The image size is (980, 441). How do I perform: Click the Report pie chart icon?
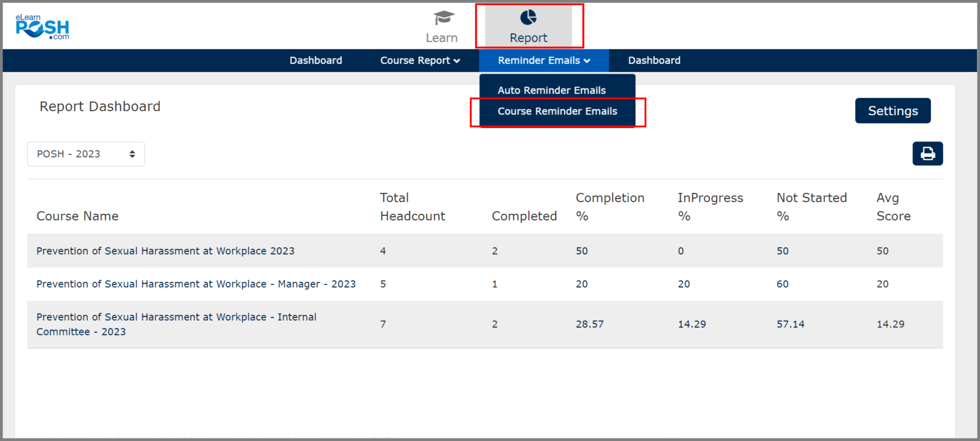pos(528,18)
